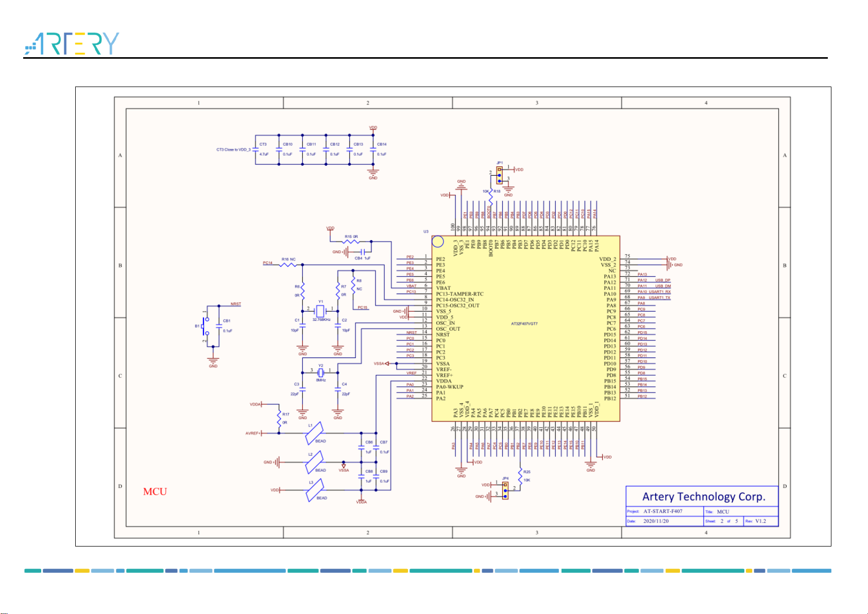Click the 'AVREF+' net label
The image size is (868, 614).
tap(253, 433)
